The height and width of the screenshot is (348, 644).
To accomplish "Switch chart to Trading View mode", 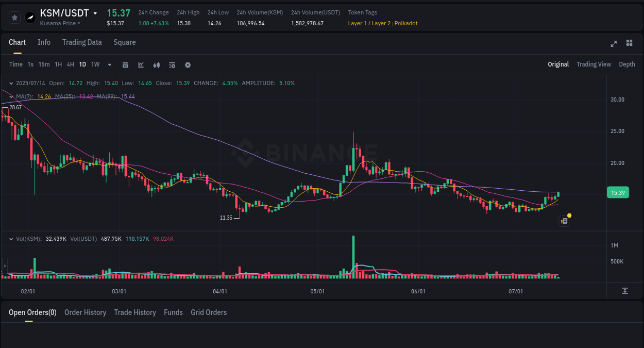I will tap(594, 64).
